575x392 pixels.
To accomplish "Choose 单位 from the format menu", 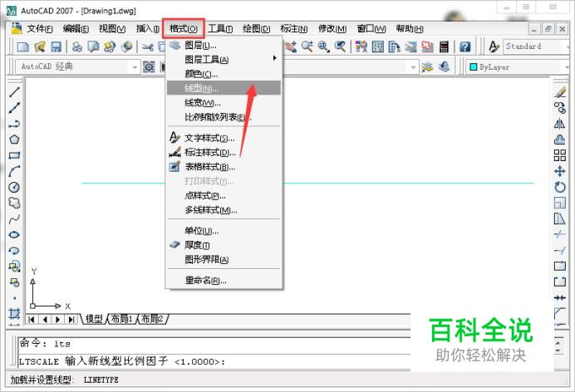I will (x=224, y=231).
